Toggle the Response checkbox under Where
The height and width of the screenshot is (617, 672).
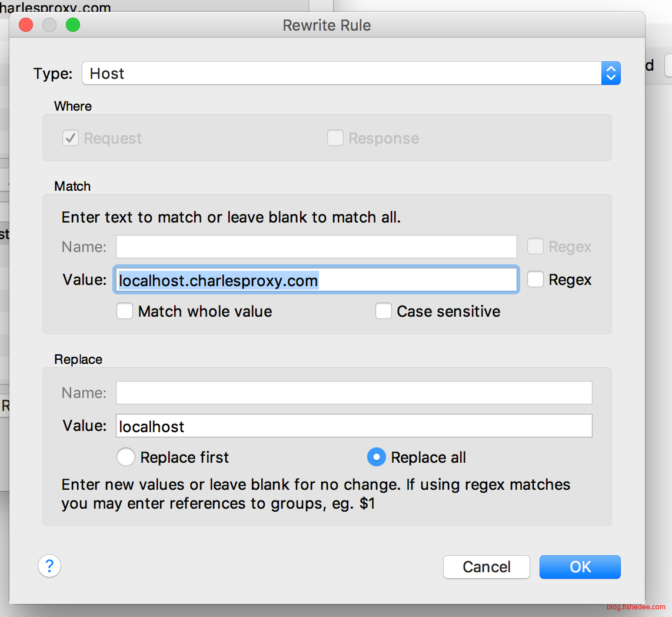tap(335, 138)
